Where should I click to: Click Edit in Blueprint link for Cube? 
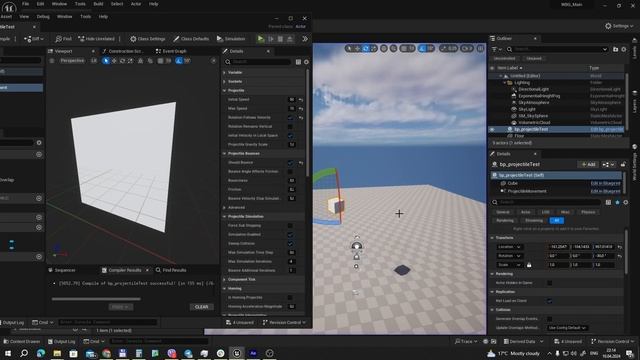click(605, 183)
